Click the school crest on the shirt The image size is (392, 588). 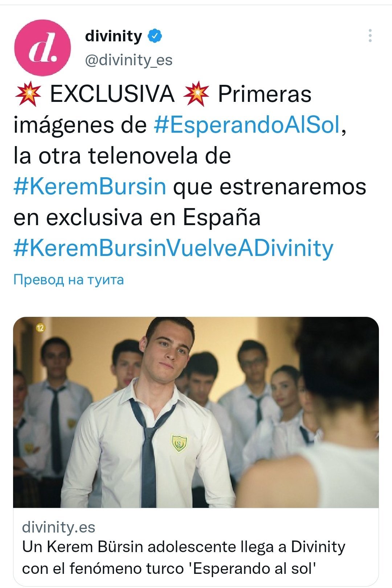point(179,443)
